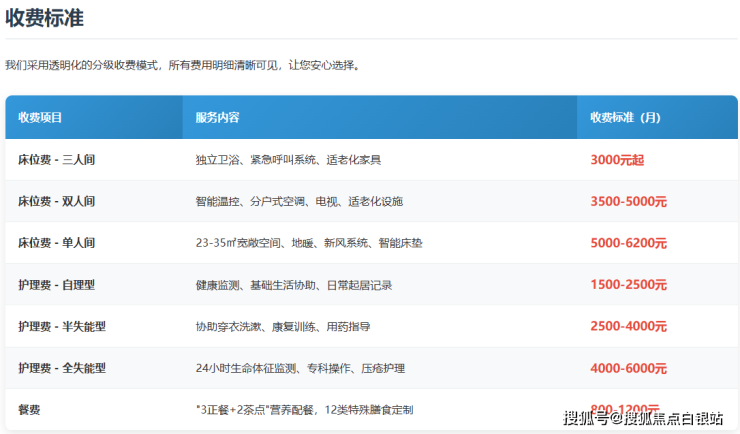Viewport: 740px width, 434px height.
Task: Click the 床位费 - 单人间 row label
Action: [56, 243]
